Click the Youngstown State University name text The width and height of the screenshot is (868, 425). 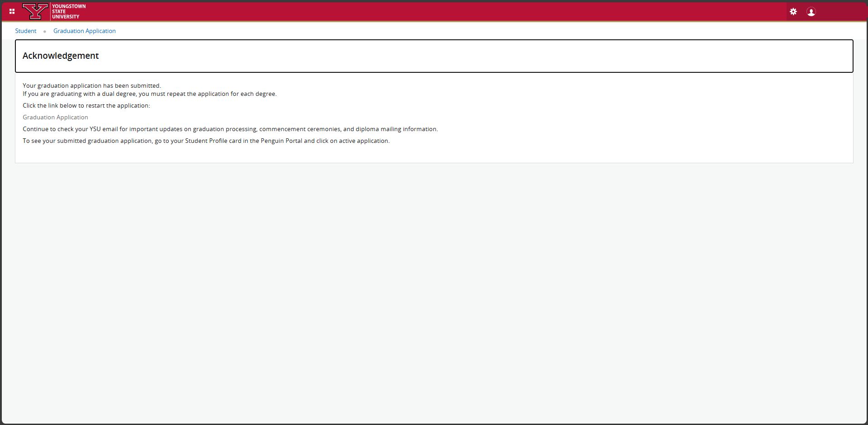[x=68, y=12]
